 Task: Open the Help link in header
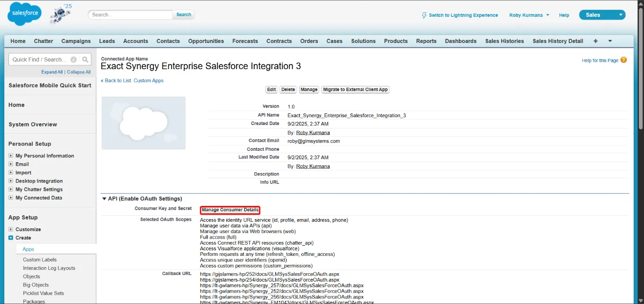point(564,15)
